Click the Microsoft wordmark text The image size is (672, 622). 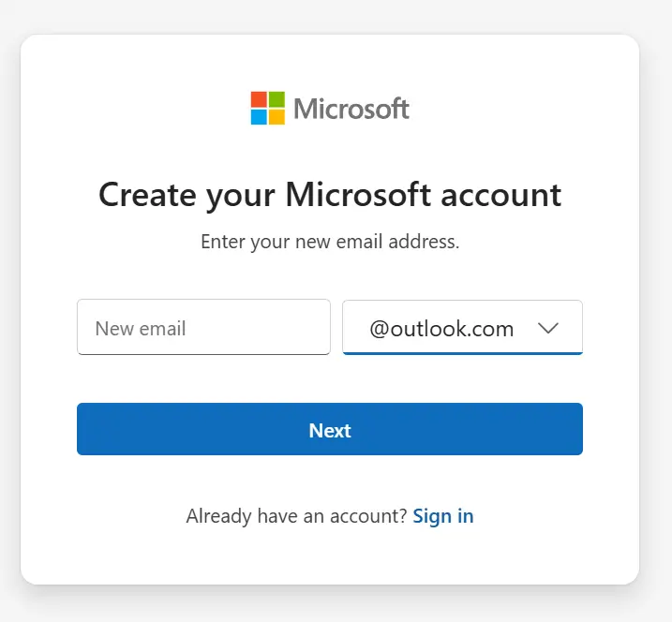351,109
